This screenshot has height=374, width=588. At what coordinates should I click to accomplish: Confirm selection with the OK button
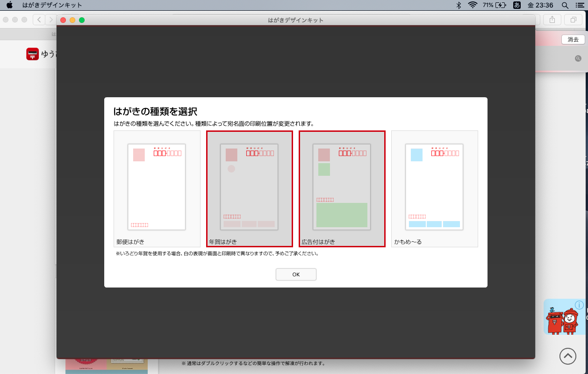(296, 274)
